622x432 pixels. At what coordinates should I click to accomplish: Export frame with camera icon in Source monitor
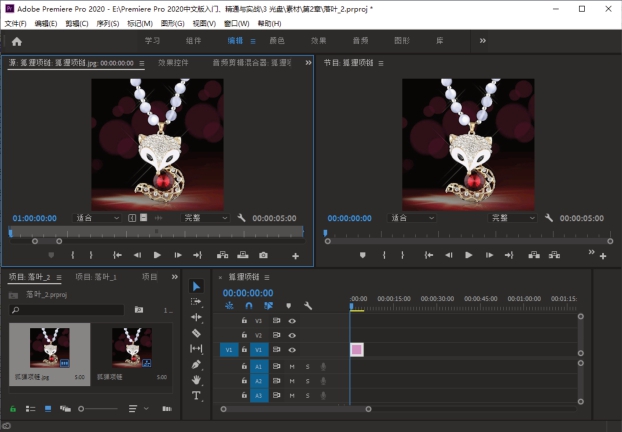(263, 255)
